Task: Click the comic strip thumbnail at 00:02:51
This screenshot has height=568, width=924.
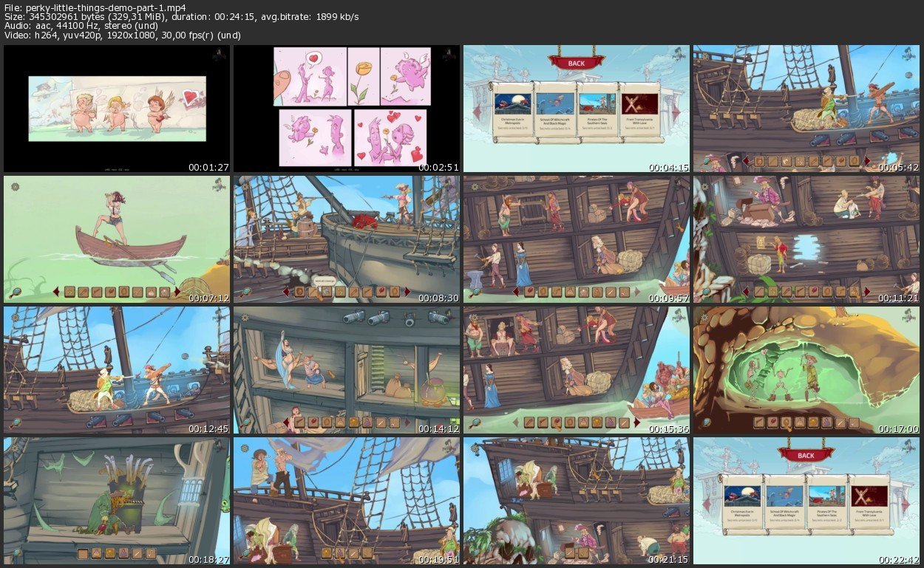Action: coord(347,109)
